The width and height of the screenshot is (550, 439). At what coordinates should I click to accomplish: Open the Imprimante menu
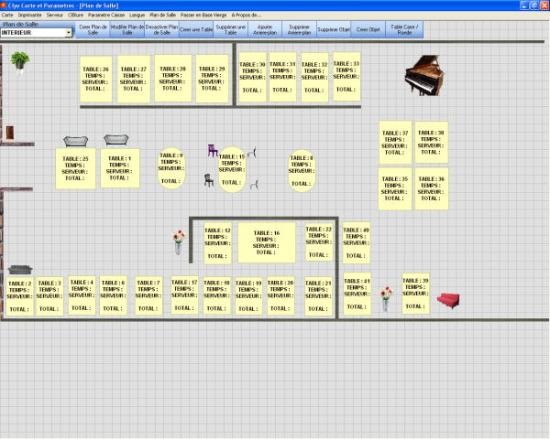click(x=30, y=15)
